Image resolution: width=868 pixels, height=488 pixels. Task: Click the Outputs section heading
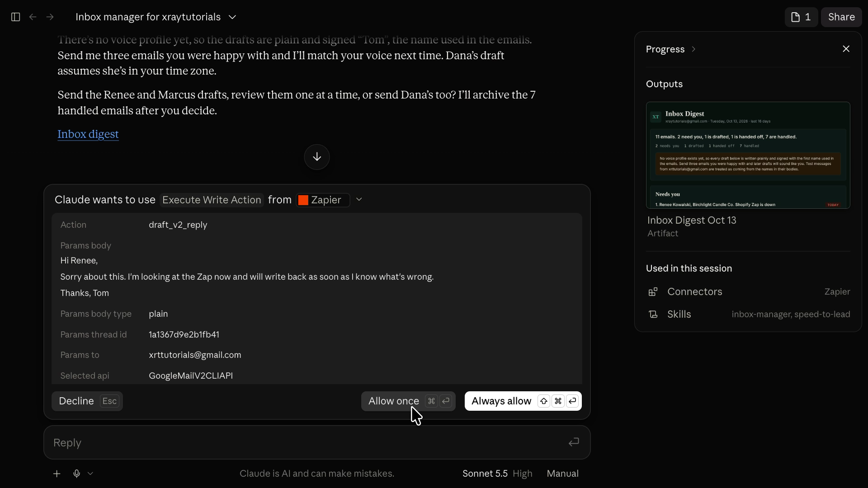click(x=664, y=84)
